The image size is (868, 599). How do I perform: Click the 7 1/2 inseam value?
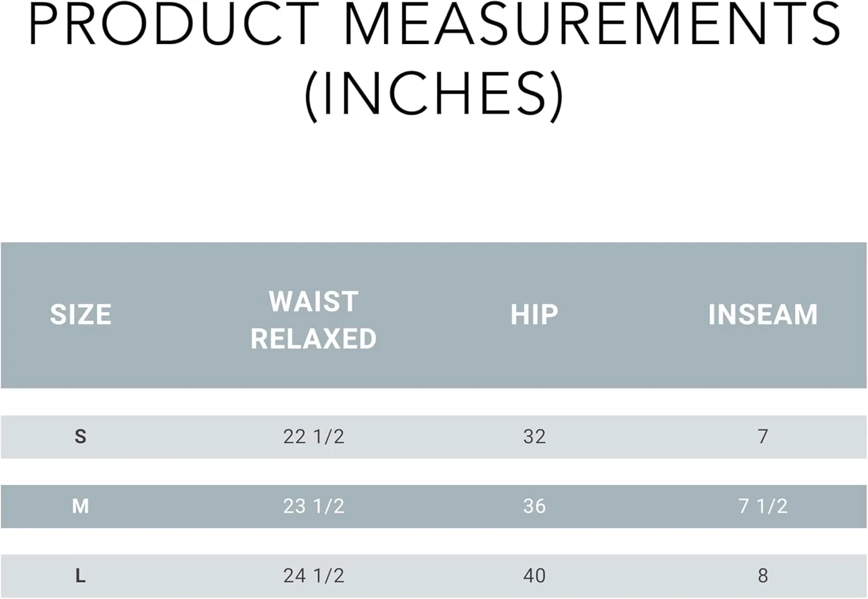pyautogui.click(x=763, y=506)
